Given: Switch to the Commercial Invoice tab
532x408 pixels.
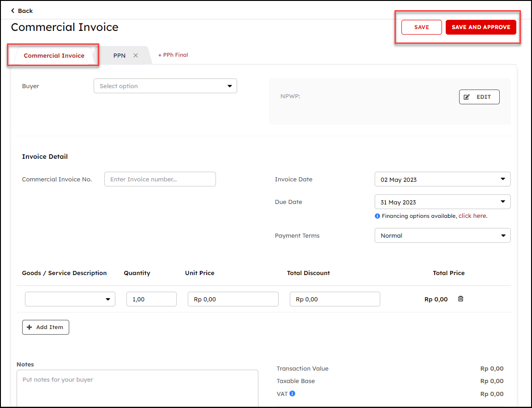Looking at the screenshot, I should 54,55.
